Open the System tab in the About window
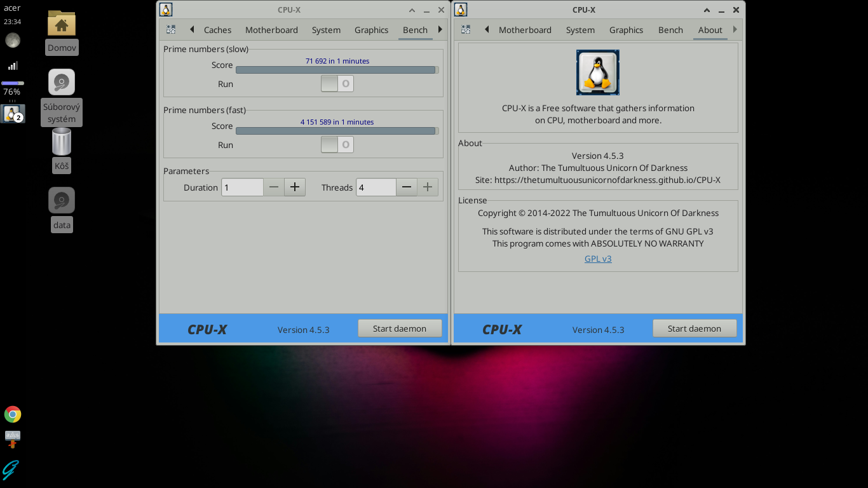Screen dimensions: 868x488 point(580,30)
